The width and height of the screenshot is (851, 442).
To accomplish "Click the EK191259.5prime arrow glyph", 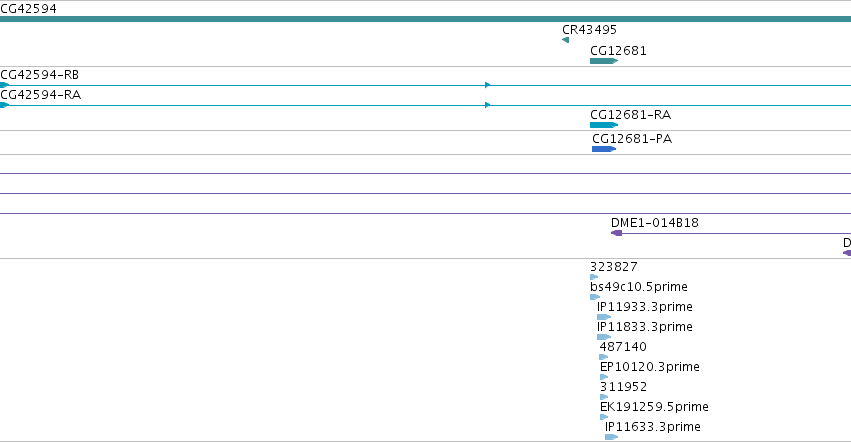I will click(x=604, y=418).
